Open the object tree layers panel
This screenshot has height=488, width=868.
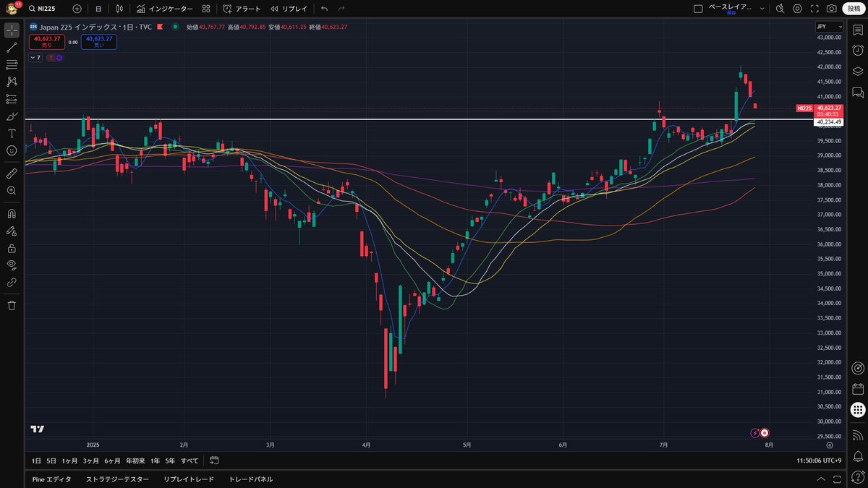tap(858, 71)
